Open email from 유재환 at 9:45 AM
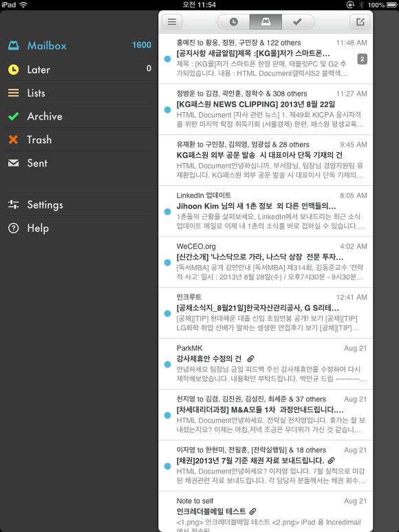The width and height of the screenshot is (399, 532). tap(266, 160)
